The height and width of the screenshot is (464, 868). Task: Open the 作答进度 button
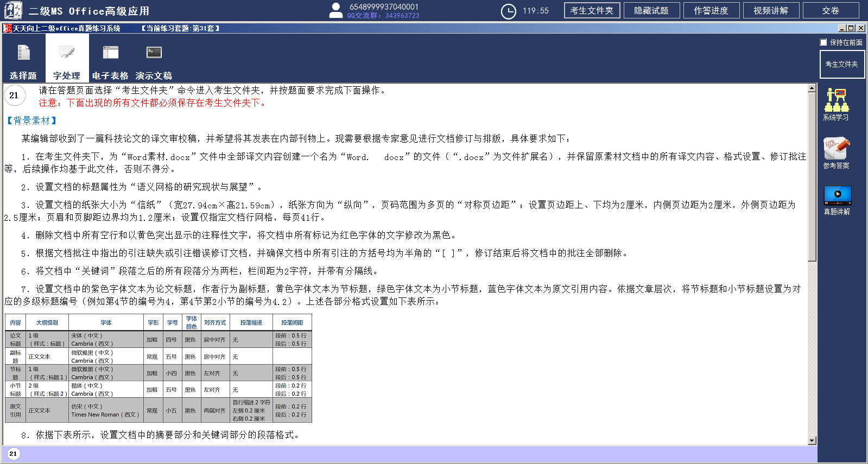[711, 10]
